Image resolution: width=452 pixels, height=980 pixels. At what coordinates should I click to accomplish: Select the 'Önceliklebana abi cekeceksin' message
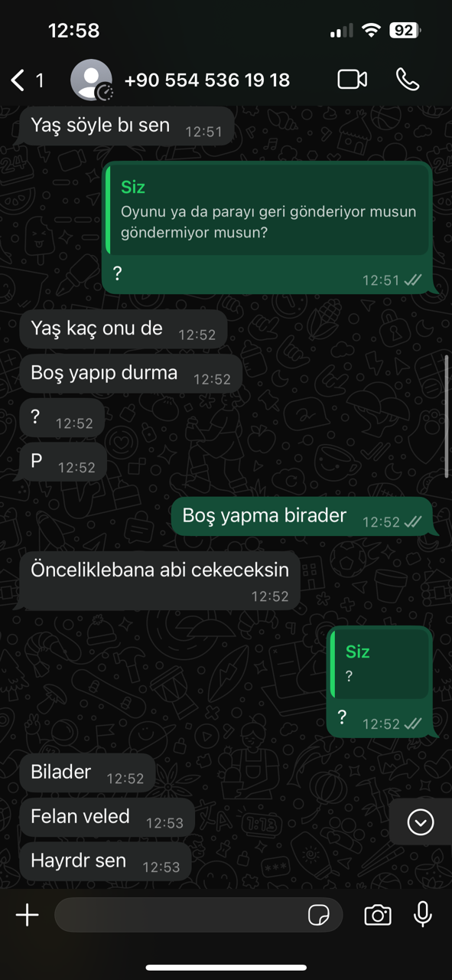point(160,580)
